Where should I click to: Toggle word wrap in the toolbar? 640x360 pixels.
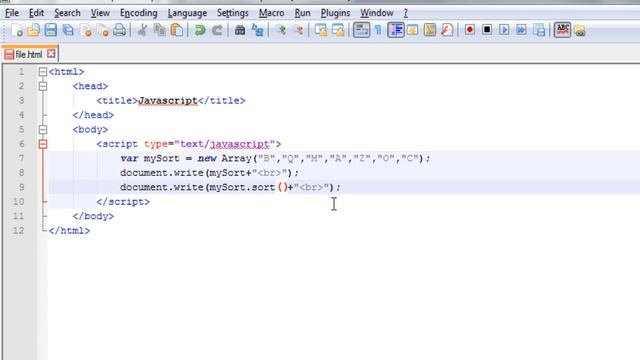pyautogui.click(x=361, y=30)
